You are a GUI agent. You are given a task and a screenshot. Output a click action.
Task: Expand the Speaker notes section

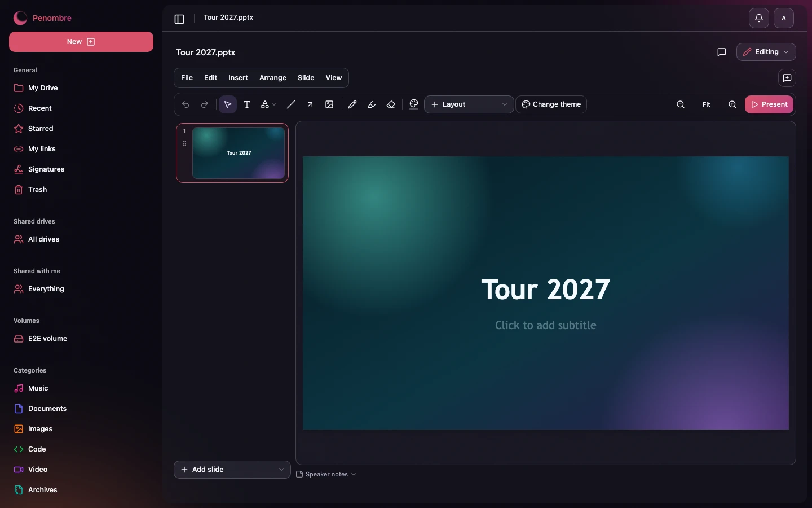point(326,474)
